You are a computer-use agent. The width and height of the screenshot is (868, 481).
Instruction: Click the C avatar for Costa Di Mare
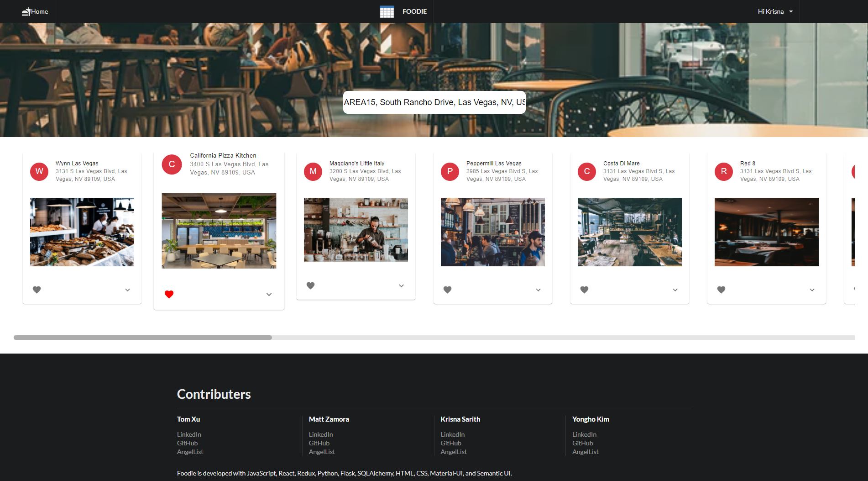click(x=587, y=171)
